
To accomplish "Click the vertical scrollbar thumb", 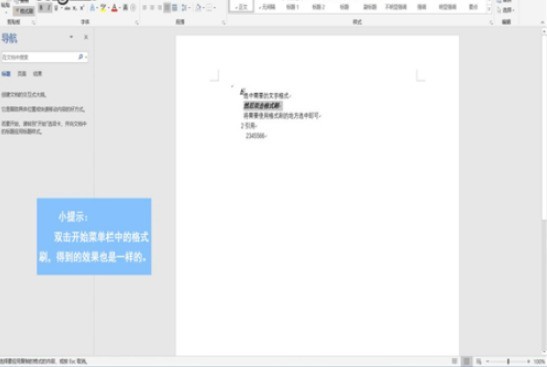I will tap(544, 127).
